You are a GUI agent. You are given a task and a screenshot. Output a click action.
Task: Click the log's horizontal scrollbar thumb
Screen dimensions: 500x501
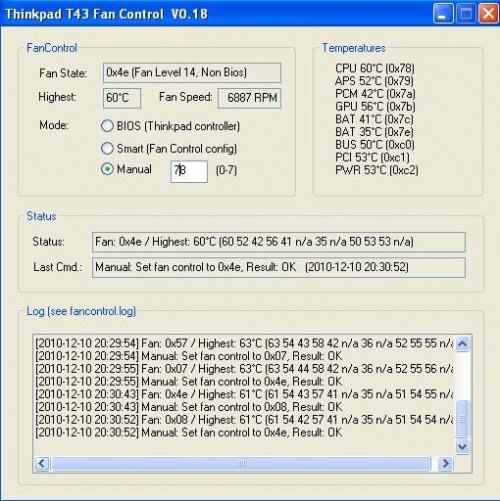[x=241, y=463]
